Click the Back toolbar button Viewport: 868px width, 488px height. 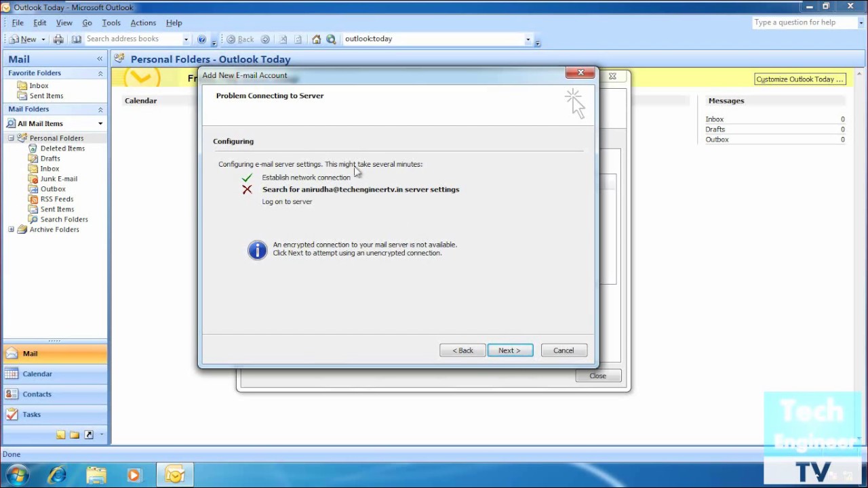pos(241,39)
